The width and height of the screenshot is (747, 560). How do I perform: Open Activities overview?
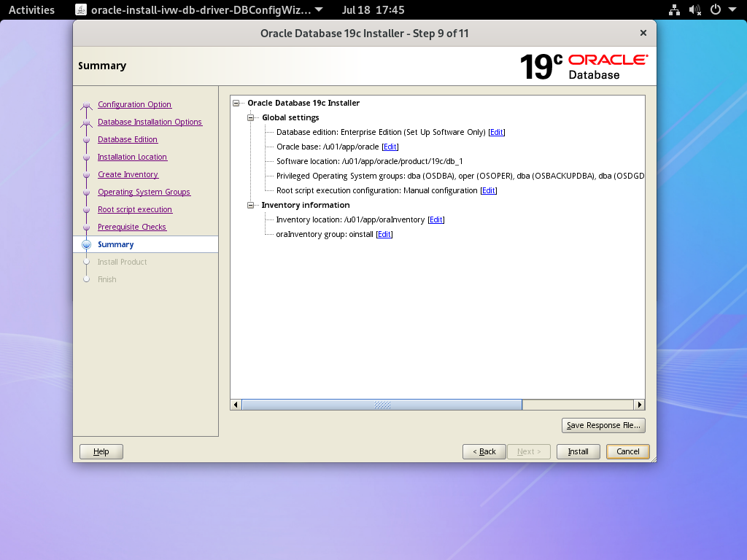31,9
